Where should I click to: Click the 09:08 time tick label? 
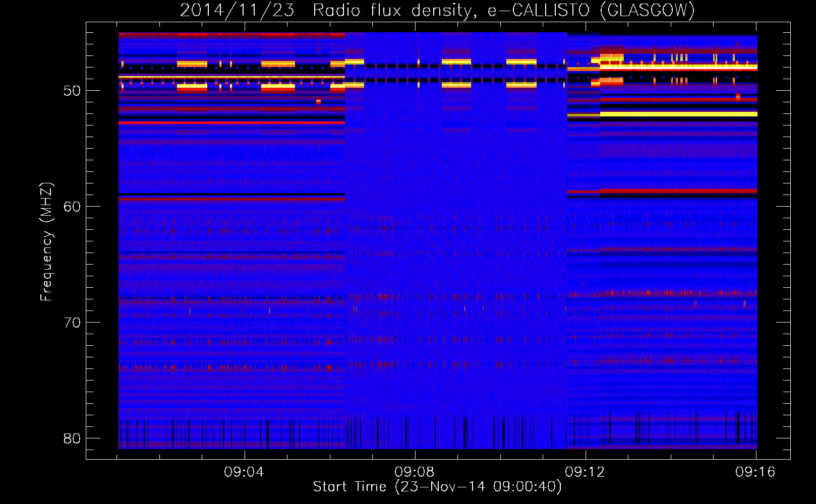tap(415, 472)
